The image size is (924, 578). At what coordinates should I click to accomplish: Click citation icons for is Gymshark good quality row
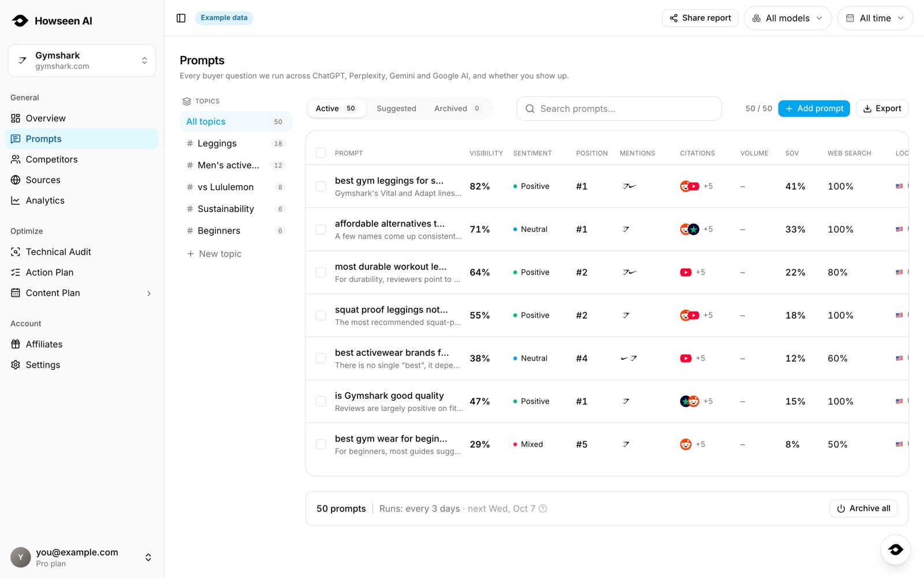pos(690,401)
